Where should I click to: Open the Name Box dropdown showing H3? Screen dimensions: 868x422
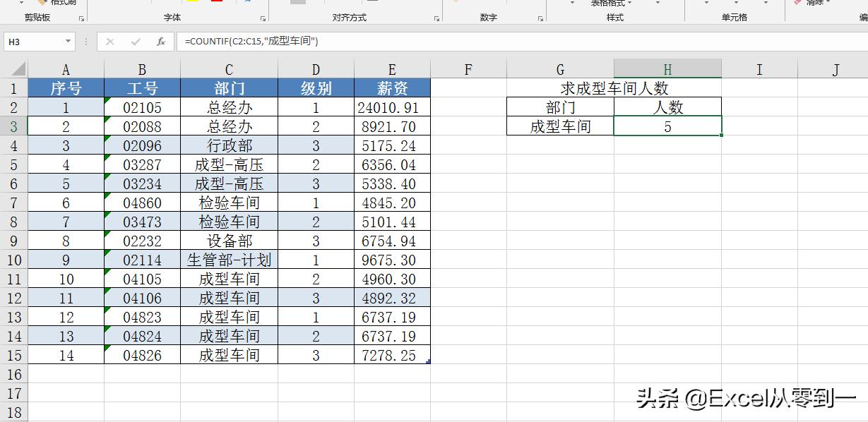pyautogui.click(x=68, y=41)
